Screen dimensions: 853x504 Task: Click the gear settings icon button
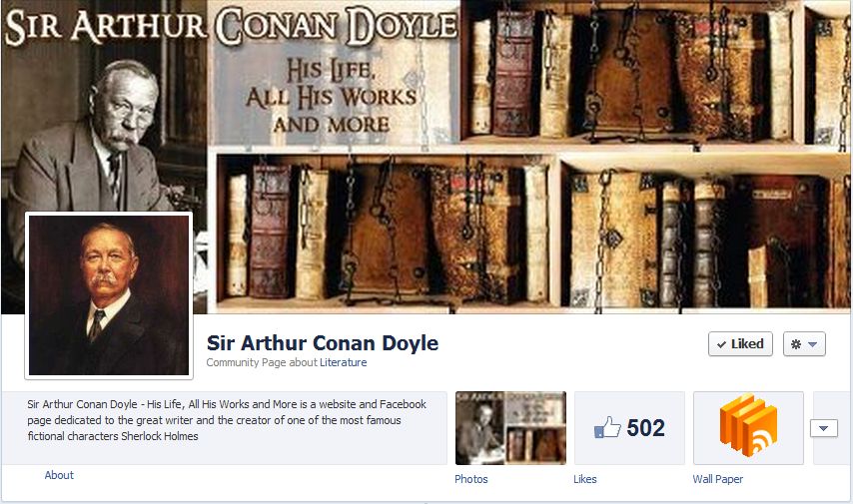tap(796, 344)
